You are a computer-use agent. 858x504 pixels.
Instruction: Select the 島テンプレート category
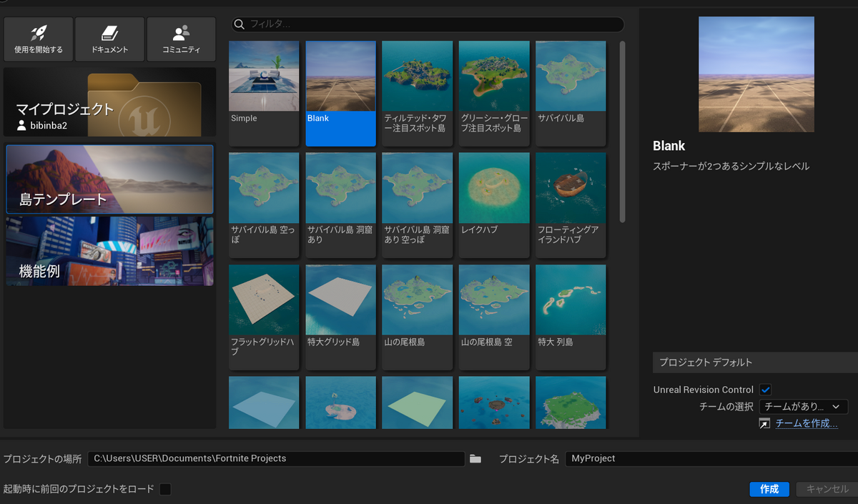tap(109, 179)
